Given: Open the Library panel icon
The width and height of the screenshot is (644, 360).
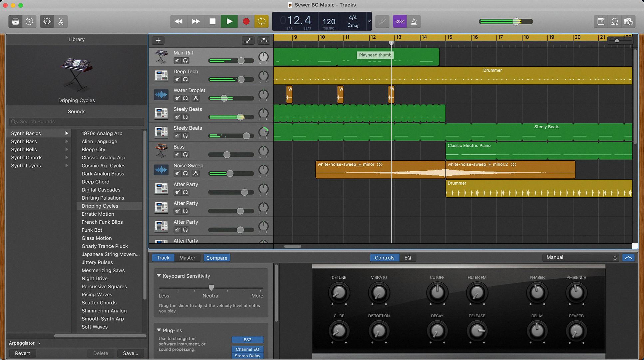Looking at the screenshot, I should pyautogui.click(x=15, y=21).
